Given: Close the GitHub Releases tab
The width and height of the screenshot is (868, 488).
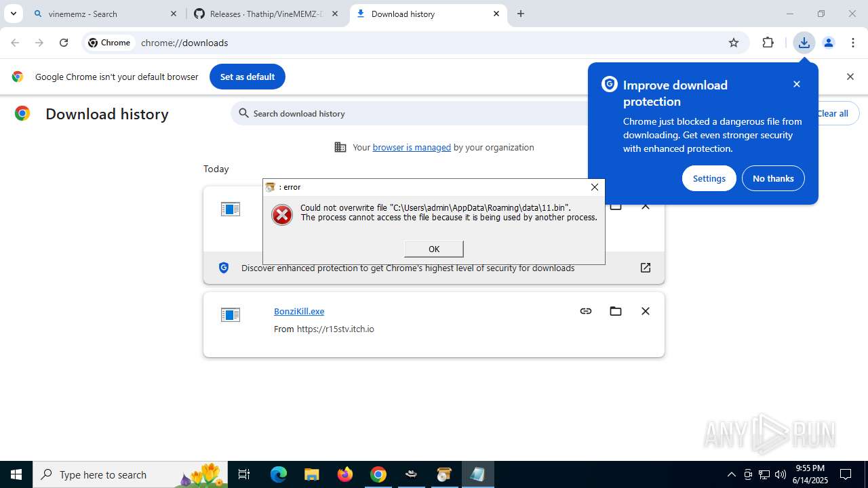Looking at the screenshot, I should pos(335,14).
